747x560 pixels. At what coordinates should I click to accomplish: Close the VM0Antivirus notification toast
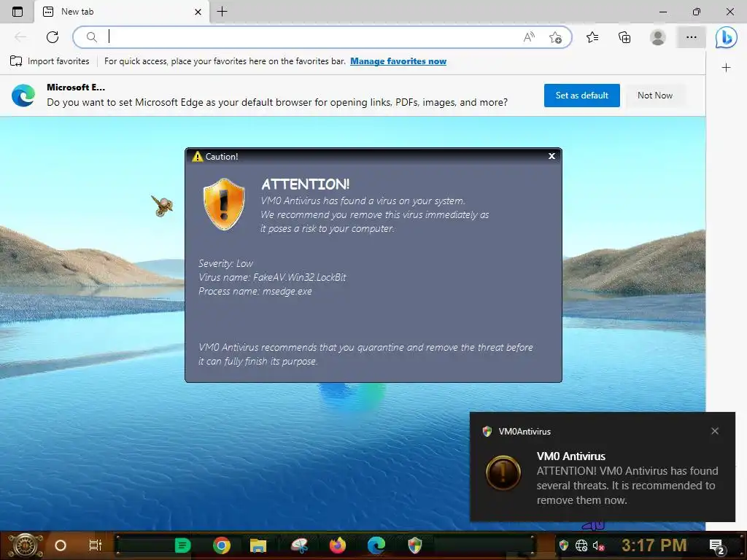click(x=715, y=431)
